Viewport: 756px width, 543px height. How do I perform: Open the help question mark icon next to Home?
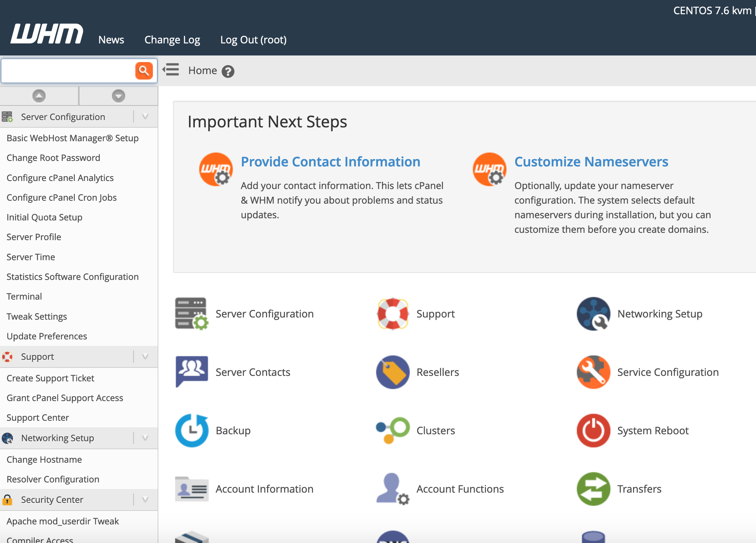pyautogui.click(x=228, y=71)
